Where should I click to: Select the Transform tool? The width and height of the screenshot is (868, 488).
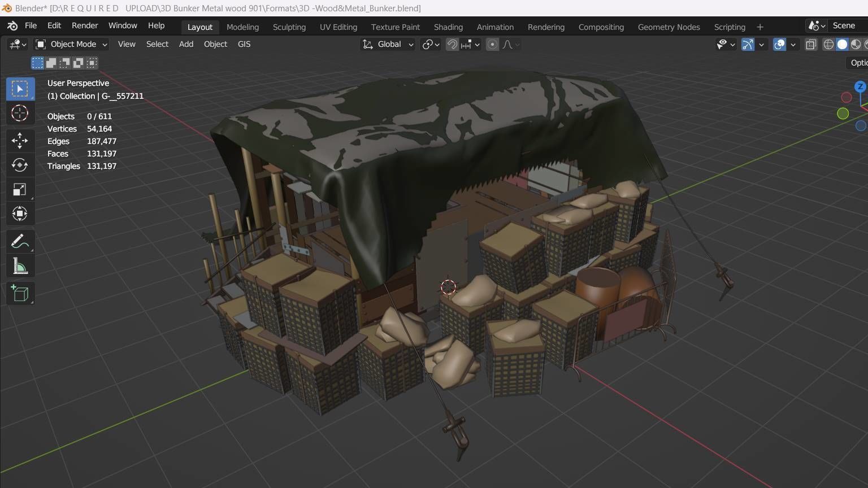[x=20, y=213]
